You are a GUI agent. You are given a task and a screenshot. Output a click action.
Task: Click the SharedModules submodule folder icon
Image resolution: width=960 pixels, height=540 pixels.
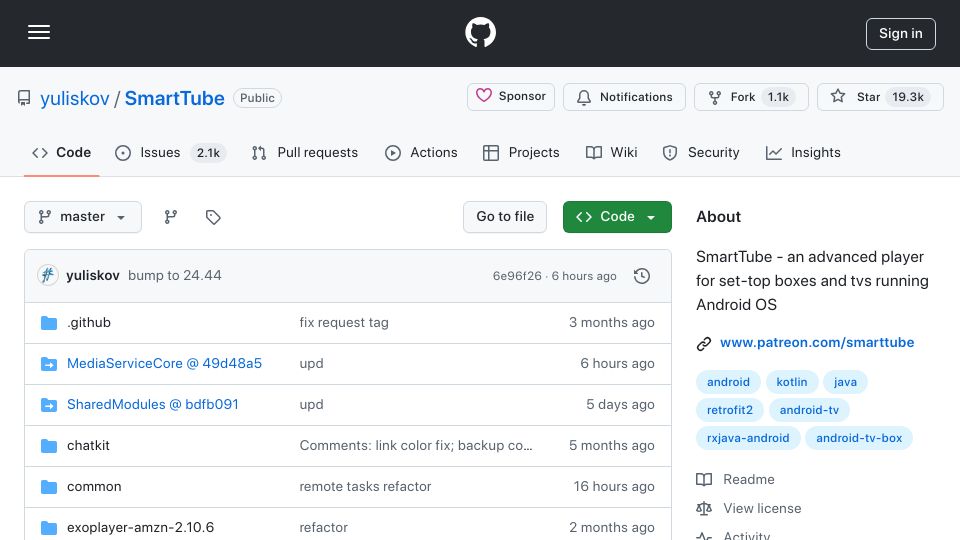point(49,405)
